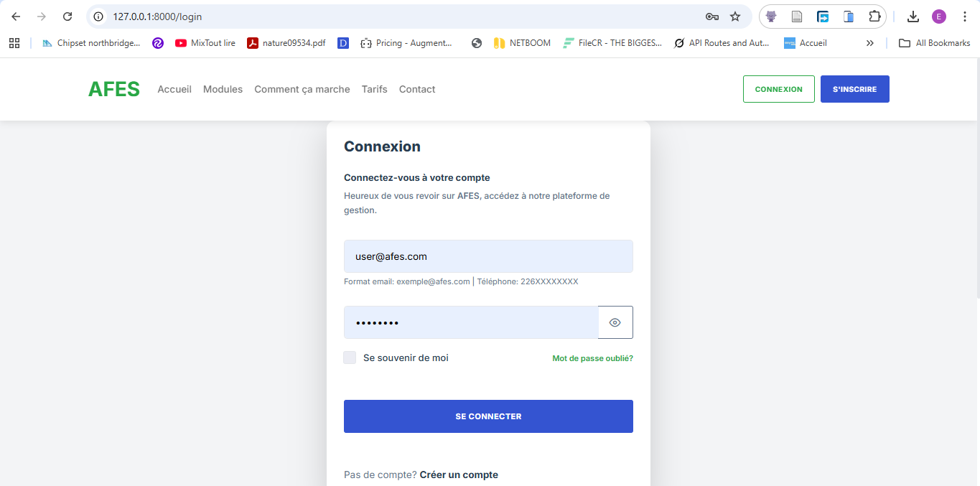Open the Chrome apps grid icon
Viewport: 980px width, 486px height.
[x=14, y=43]
